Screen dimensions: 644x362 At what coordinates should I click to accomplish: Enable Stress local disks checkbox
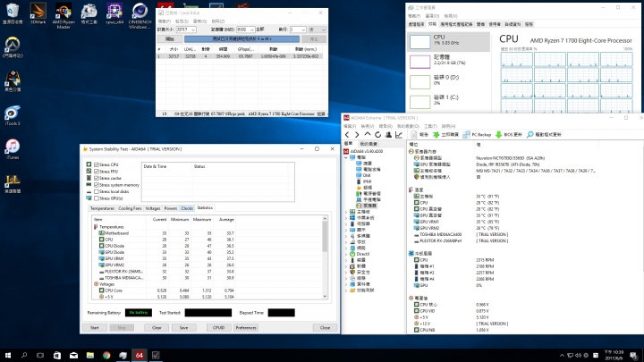click(97, 191)
